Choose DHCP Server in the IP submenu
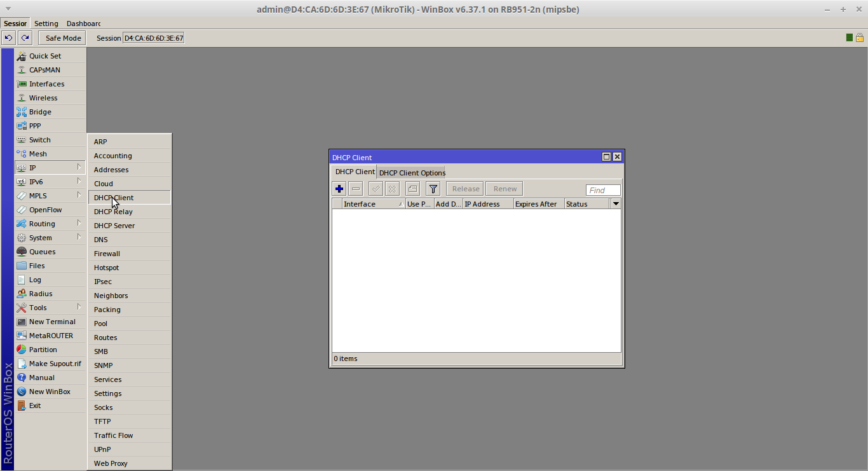 click(130, 226)
